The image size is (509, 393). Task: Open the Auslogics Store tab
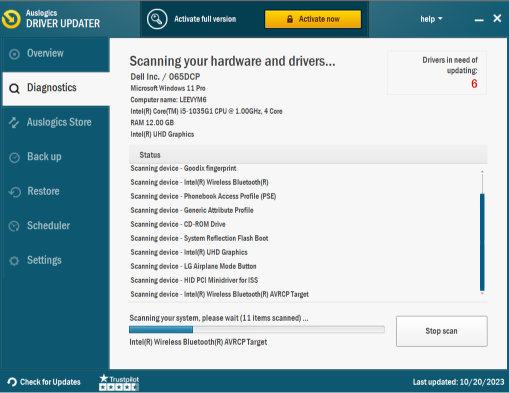56,123
